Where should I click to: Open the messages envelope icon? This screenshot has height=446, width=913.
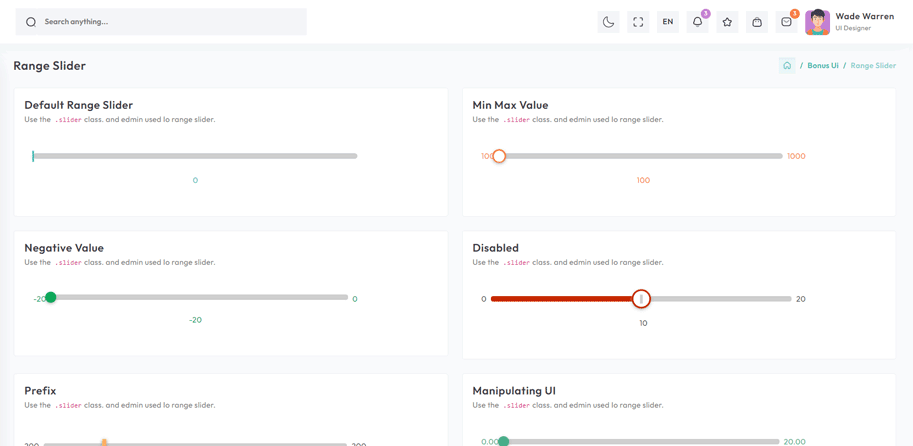point(787,22)
